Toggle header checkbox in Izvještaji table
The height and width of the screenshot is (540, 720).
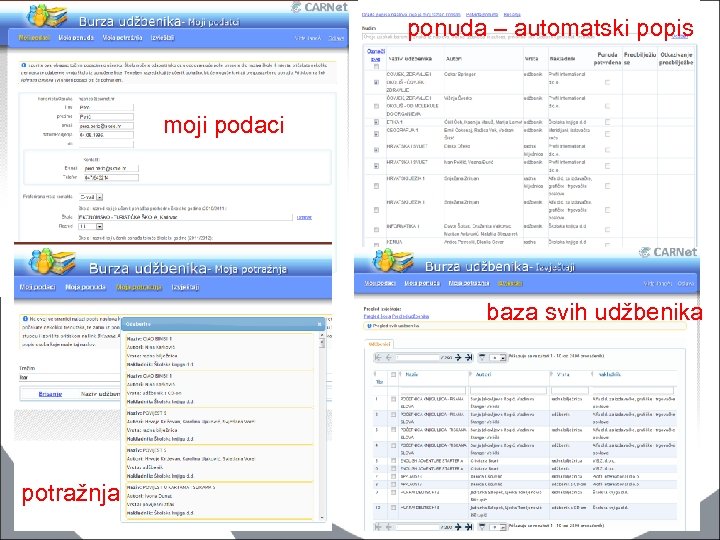click(393, 375)
